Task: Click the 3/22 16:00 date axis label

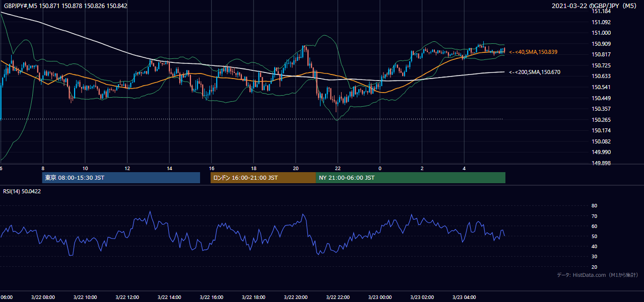Action: 211,297
